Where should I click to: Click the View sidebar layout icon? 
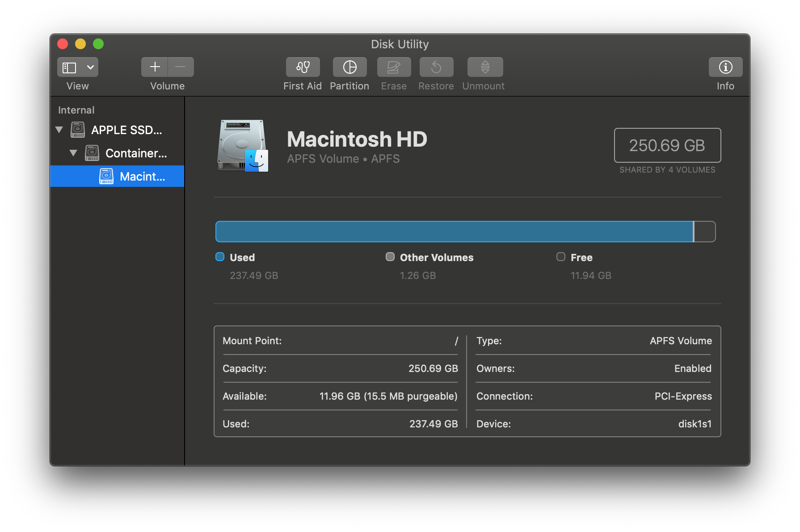[69, 68]
